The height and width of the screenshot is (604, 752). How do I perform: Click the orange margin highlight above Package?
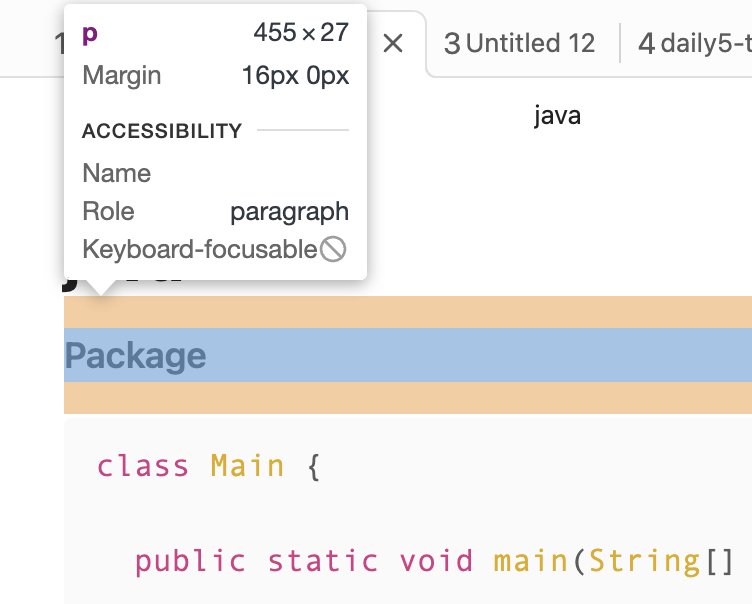pyautogui.click(x=408, y=312)
